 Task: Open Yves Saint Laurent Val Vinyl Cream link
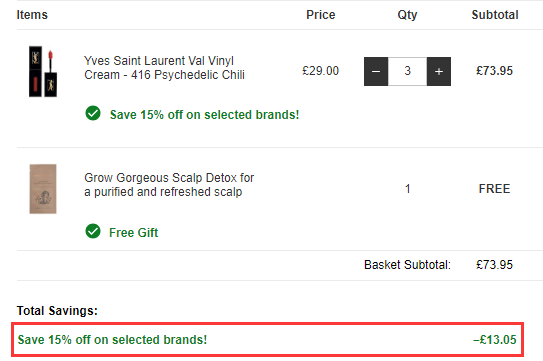click(164, 68)
